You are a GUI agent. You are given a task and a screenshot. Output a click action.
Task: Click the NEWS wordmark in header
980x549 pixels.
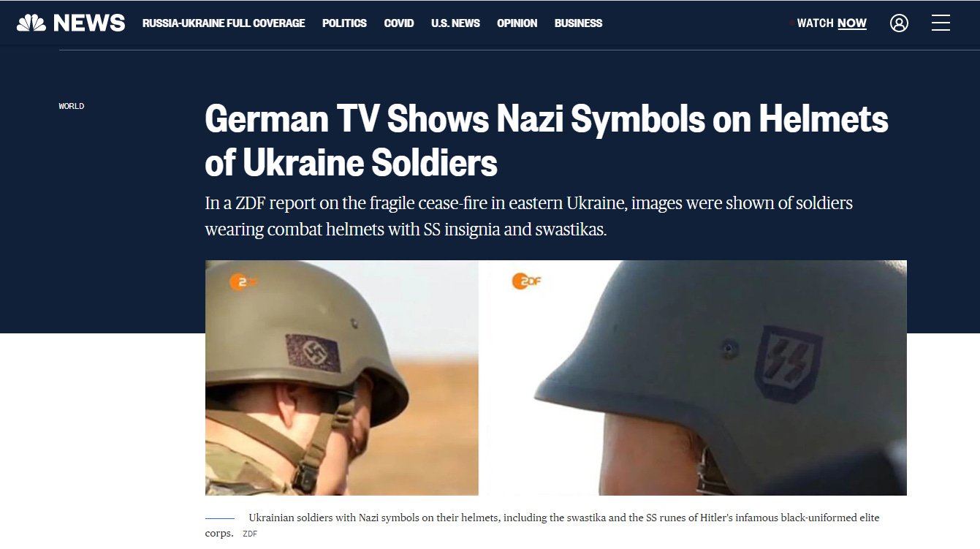pos(89,23)
